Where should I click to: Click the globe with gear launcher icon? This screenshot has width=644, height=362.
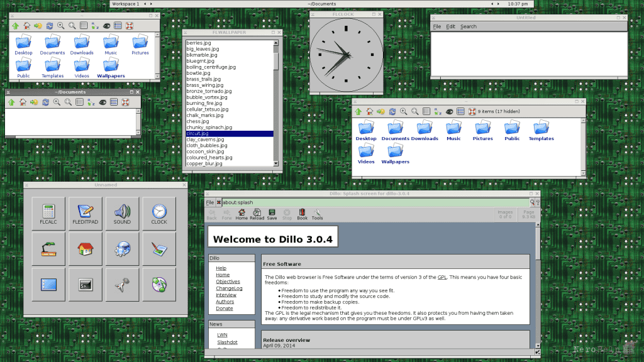point(123,249)
